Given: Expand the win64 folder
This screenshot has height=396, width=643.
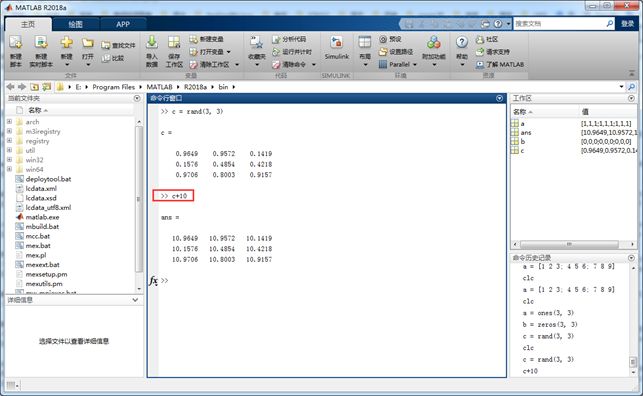Looking at the screenshot, I should 9,169.
